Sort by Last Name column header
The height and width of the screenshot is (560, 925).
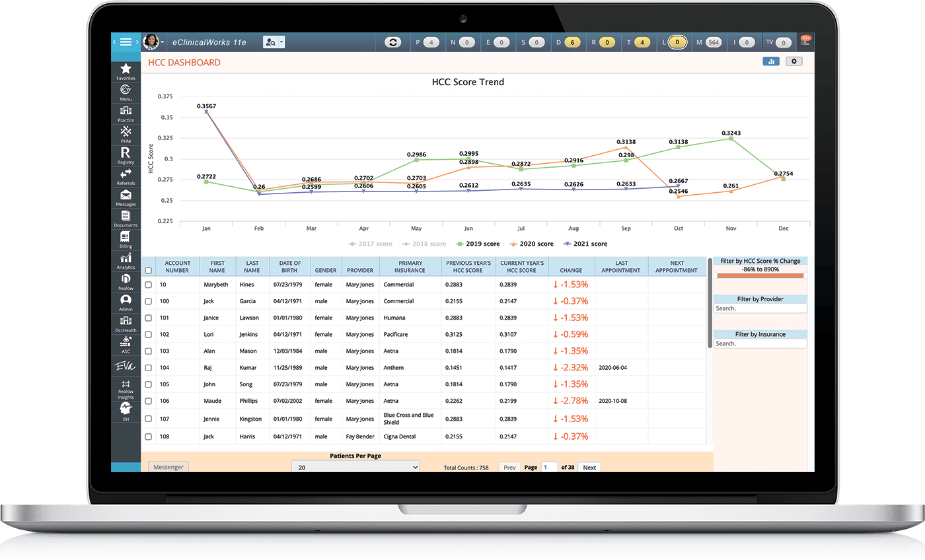coord(252,267)
